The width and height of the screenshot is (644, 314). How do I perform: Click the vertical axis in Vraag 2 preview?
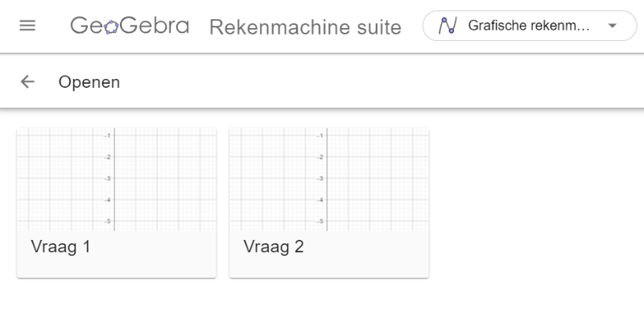tap(327, 180)
